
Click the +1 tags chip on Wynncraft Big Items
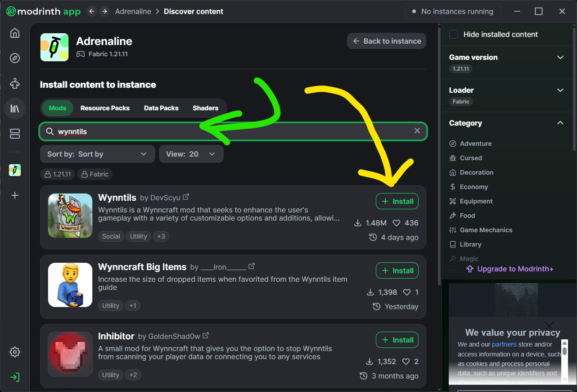133,306
